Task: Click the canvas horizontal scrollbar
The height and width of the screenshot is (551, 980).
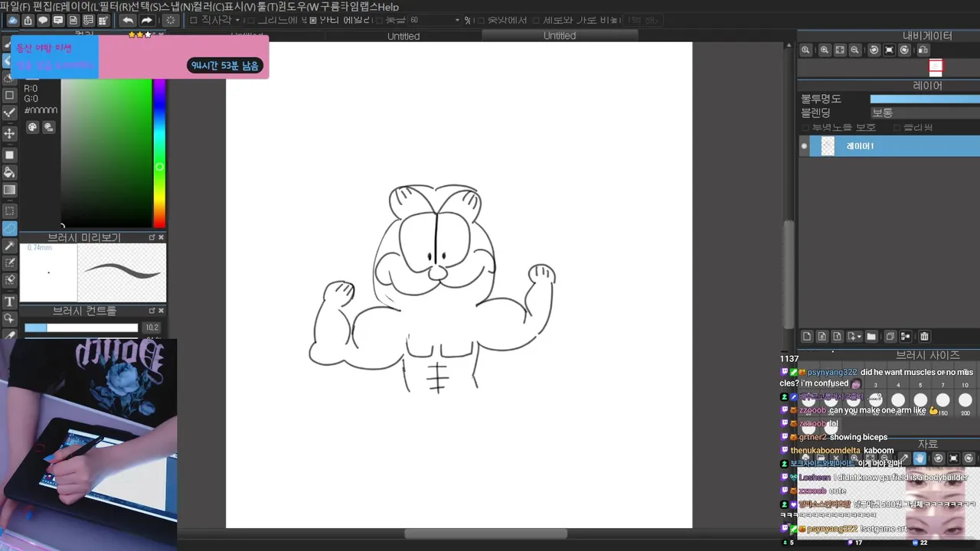Action: [485, 533]
